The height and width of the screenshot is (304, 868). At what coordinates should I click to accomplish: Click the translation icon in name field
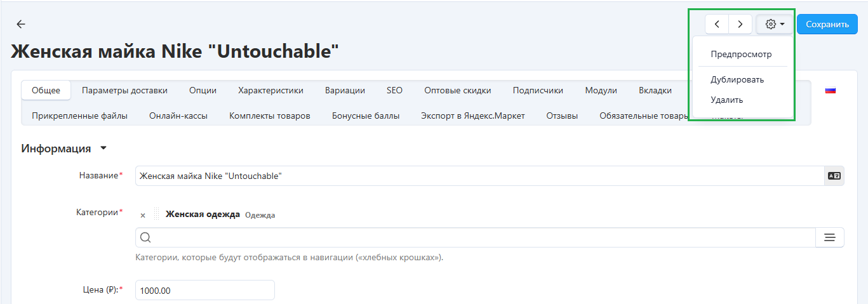[834, 176]
